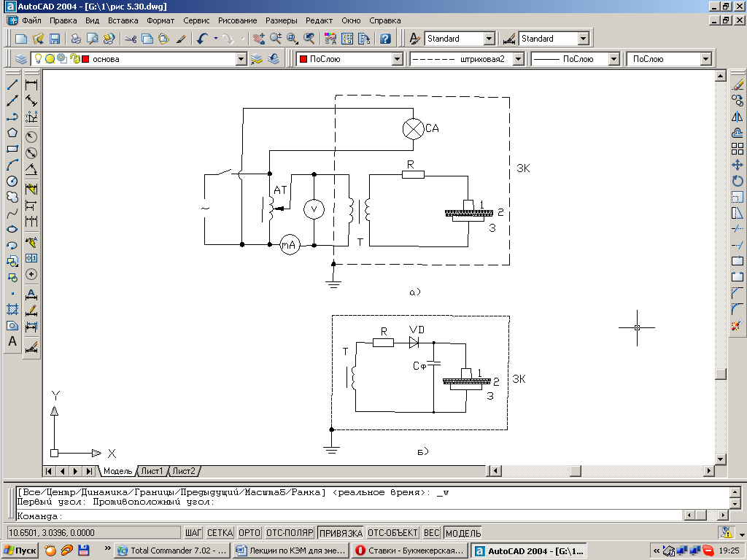Select the Arc drawing tool
747x560 pixels.
tap(12, 166)
